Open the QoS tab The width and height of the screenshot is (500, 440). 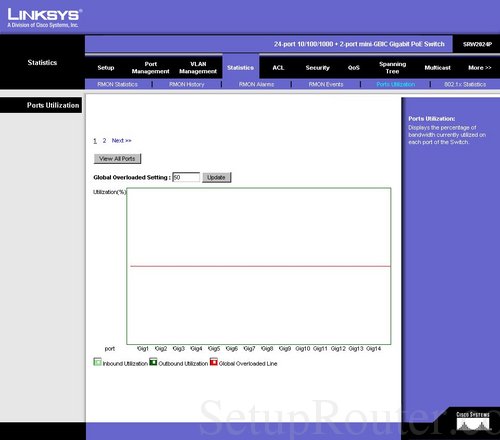tap(354, 68)
